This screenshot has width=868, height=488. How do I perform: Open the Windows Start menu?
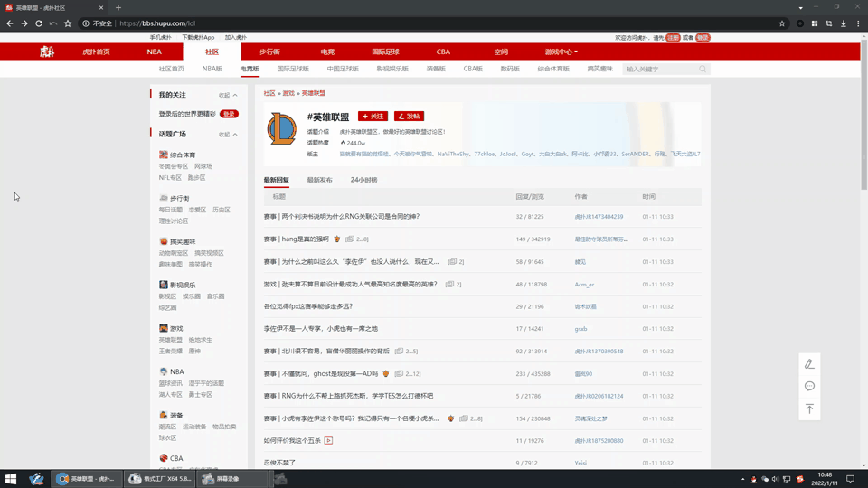click(11, 479)
